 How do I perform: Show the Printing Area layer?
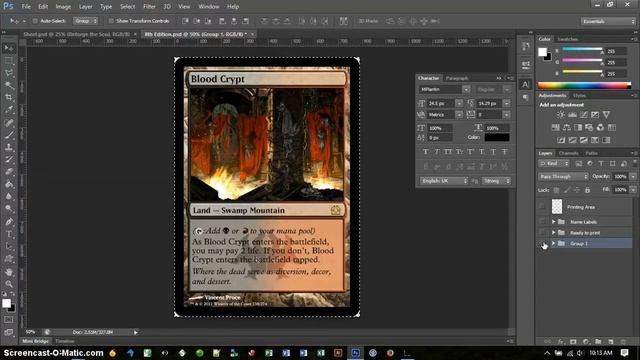pos(542,207)
